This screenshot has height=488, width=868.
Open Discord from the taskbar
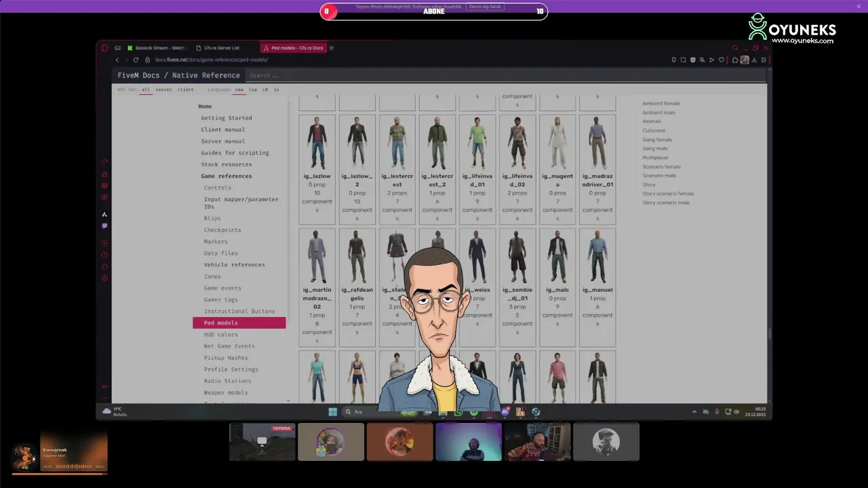click(x=505, y=411)
